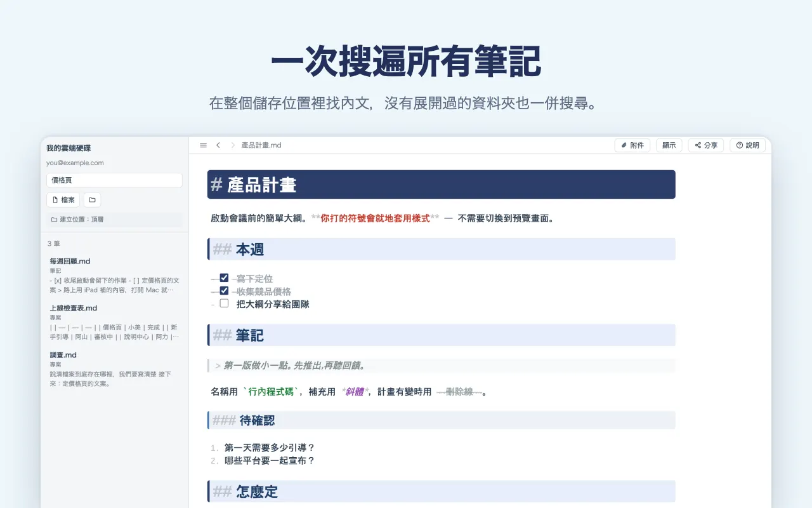Click the you@example.com account text
812x508 pixels.
tap(75, 163)
